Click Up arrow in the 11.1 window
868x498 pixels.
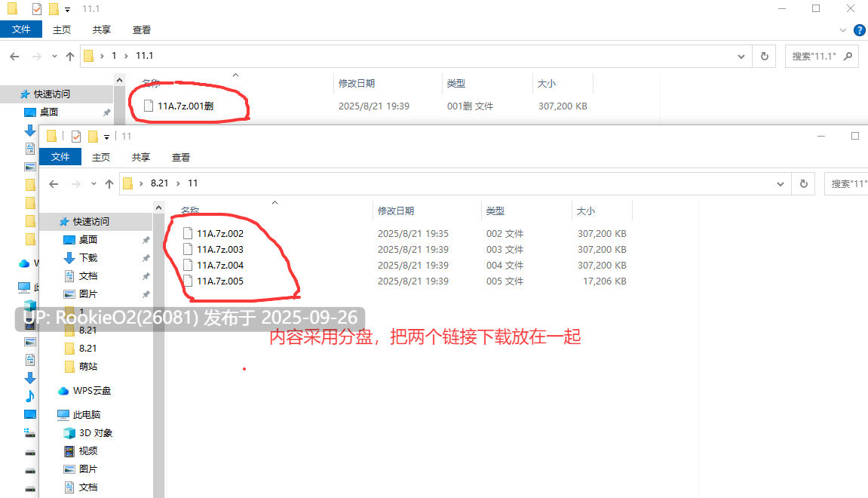[69, 57]
